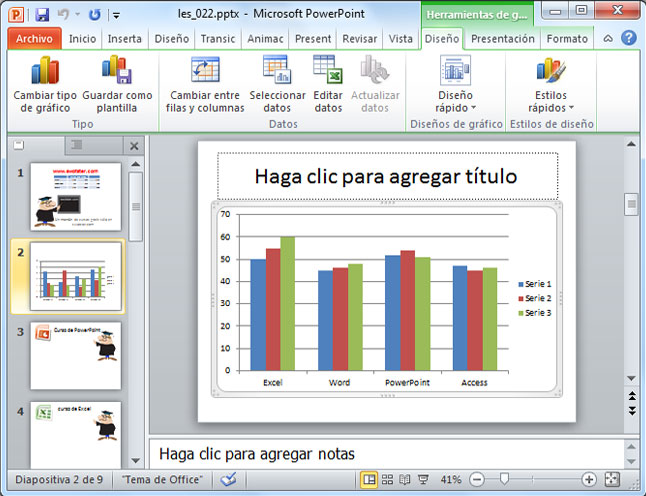646x496 pixels.
Task: Click the blue Serie 1 bar for Word
Action: pos(325,321)
